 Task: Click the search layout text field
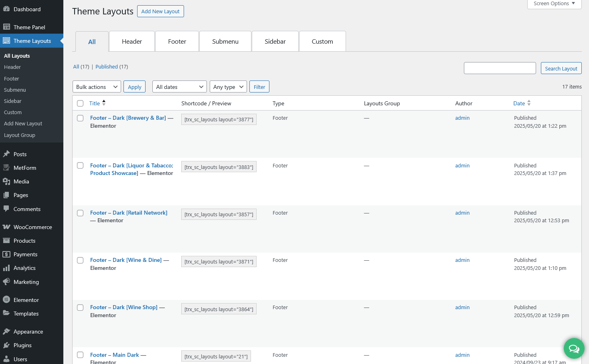[500, 68]
